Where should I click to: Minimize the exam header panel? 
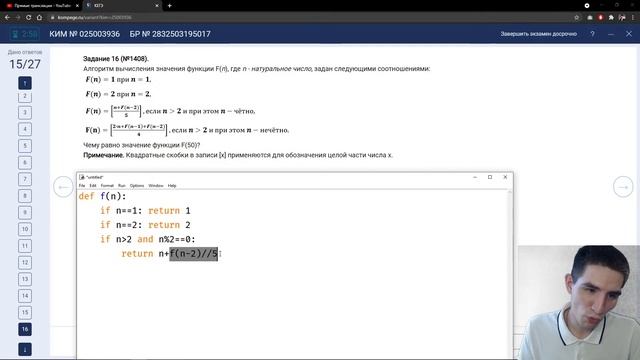coord(611,34)
